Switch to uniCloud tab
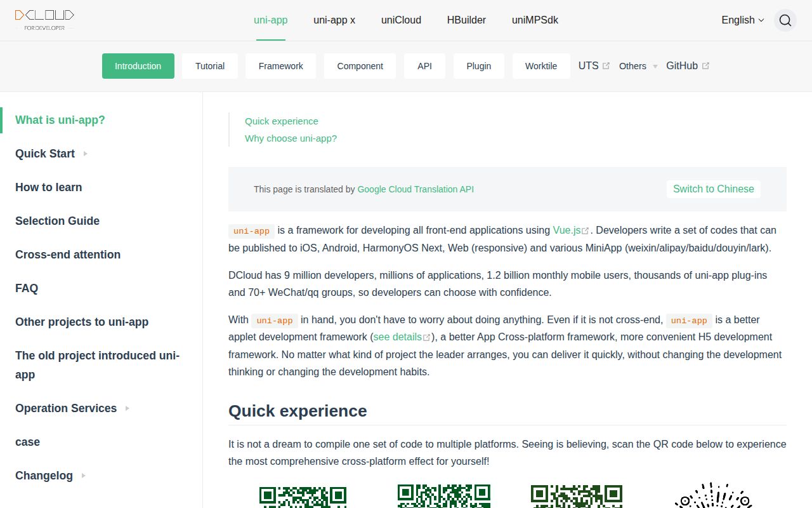 coord(401,20)
